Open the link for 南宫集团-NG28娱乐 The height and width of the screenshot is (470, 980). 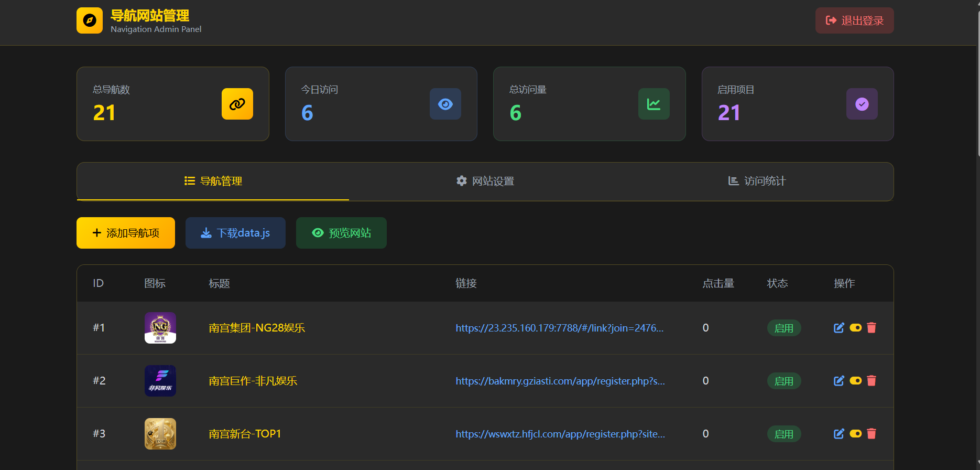click(x=559, y=328)
